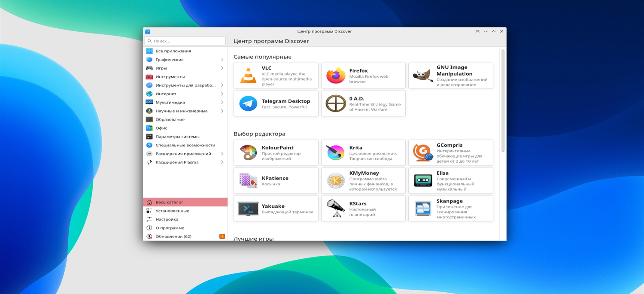
Task: Click the Интернет globe icon
Action: [x=149, y=94]
